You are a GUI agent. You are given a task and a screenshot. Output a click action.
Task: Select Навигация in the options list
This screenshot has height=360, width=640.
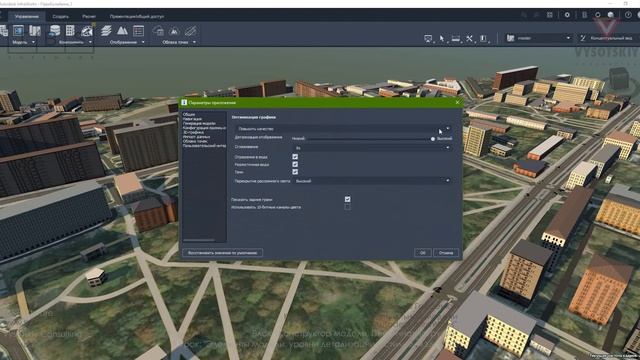pyautogui.click(x=192, y=119)
